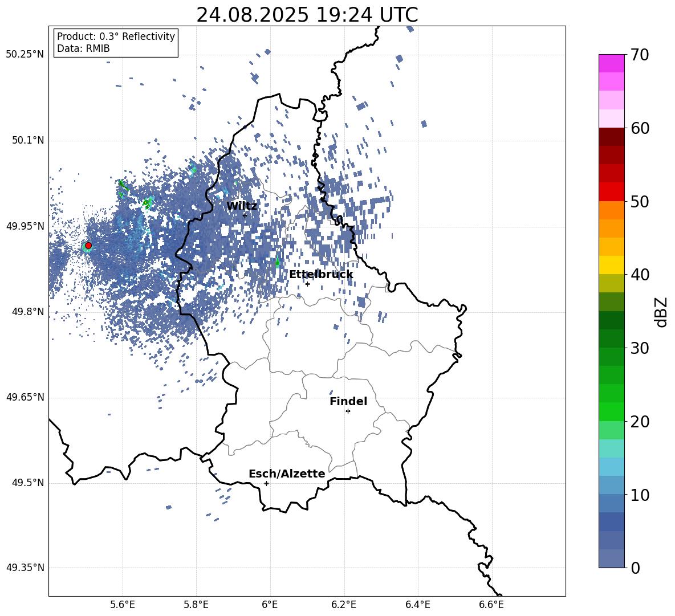Click the Esch/Alzette city label
Screen dimensions: 675x616
[x=287, y=474]
